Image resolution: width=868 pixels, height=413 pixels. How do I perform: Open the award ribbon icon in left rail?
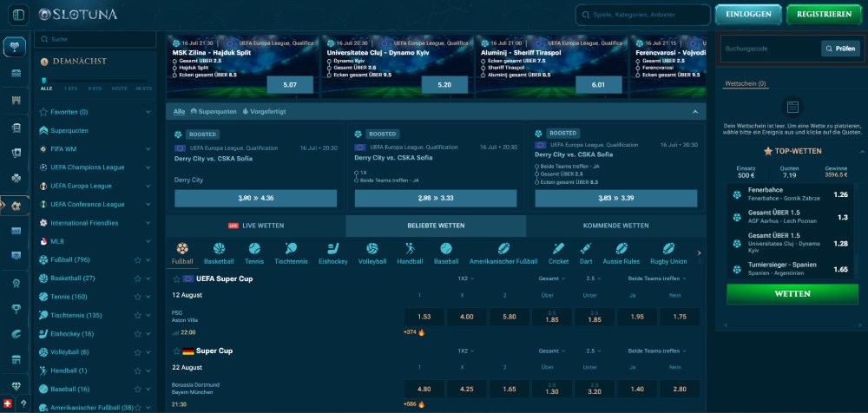click(x=16, y=283)
